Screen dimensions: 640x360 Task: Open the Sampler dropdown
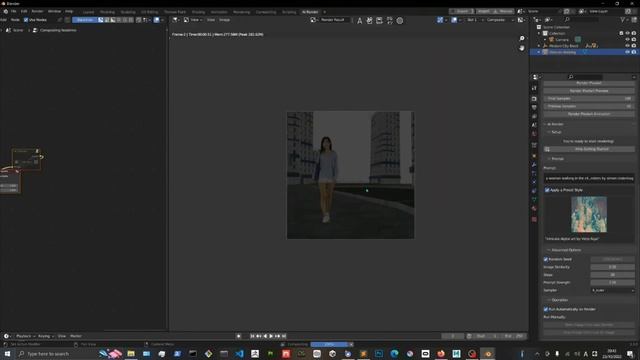tap(612, 290)
